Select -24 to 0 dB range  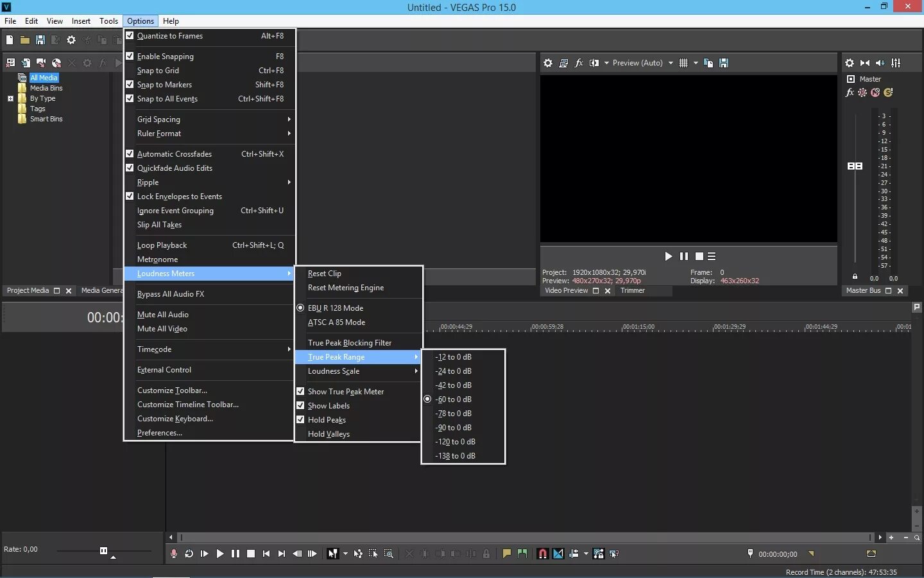pos(463,371)
